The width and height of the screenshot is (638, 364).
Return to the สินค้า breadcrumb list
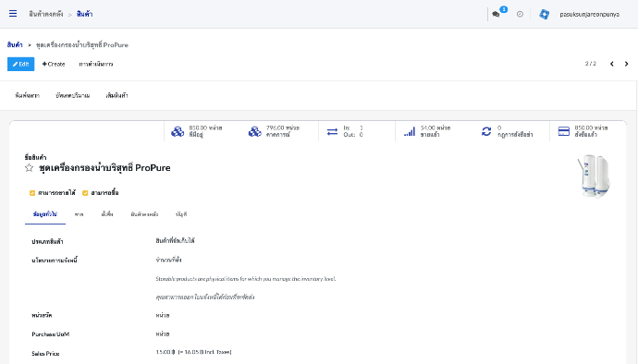[15, 44]
